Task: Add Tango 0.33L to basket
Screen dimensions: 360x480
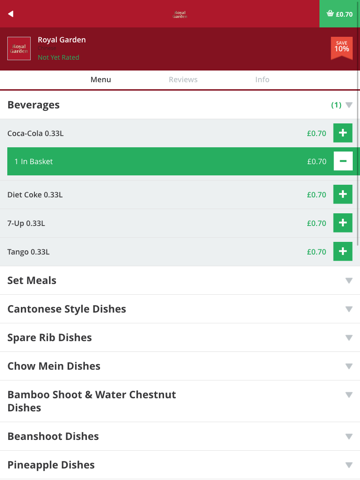Action: [343, 251]
